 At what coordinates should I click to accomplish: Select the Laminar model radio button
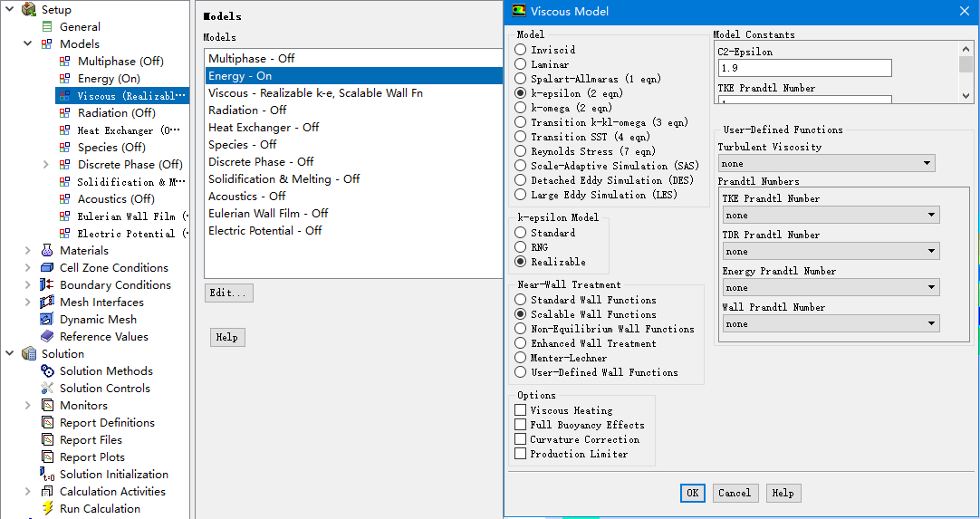520,64
